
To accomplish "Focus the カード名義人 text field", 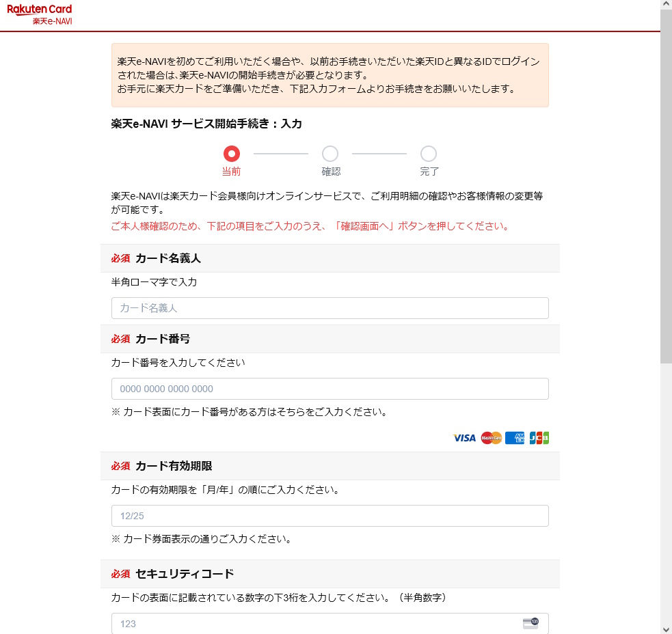I will [330, 308].
